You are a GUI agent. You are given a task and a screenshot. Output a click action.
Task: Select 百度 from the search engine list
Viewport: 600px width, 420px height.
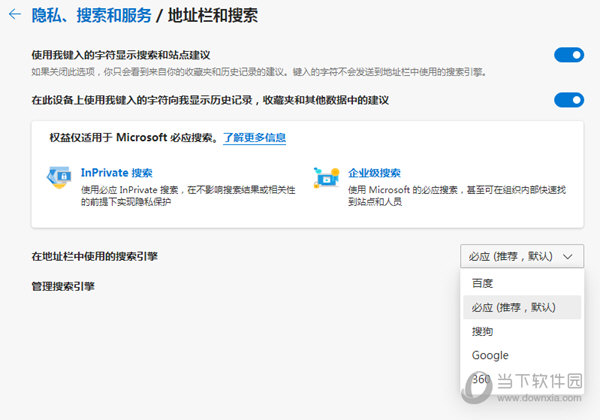tap(522, 283)
